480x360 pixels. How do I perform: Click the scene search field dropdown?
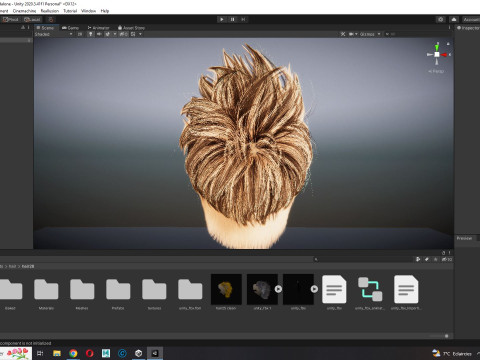point(387,34)
